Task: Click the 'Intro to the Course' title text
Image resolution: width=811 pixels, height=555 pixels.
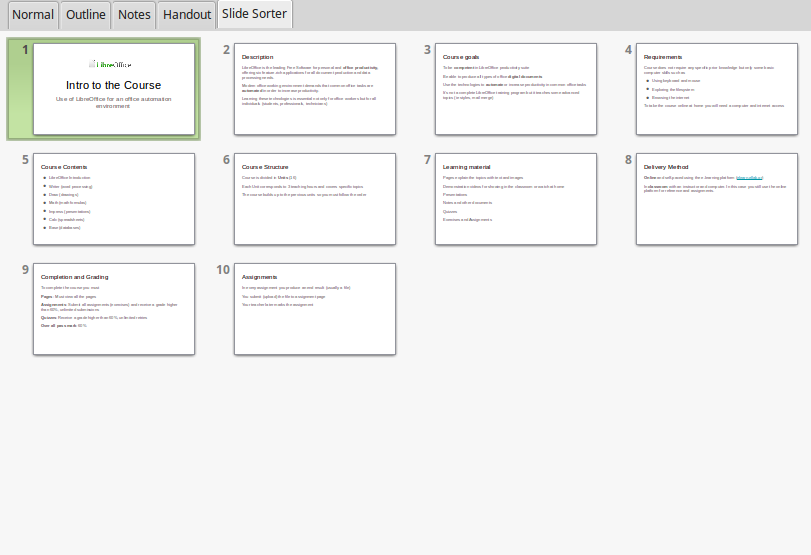Action: 113,86
